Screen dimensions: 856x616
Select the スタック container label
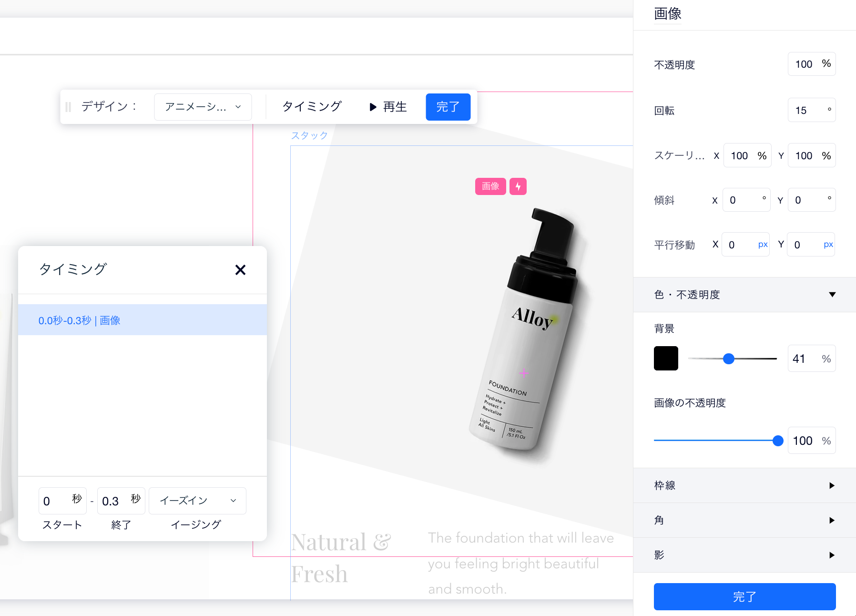point(309,135)
